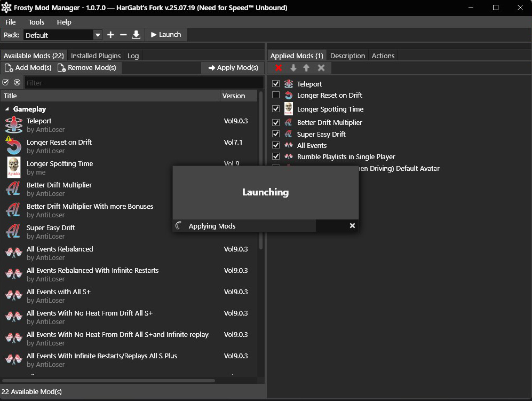Viewport: 532px width, 401px height.
Task: Select All Events Rebalanced With Infinite Restarts row
Action: [x=129, y=274]
